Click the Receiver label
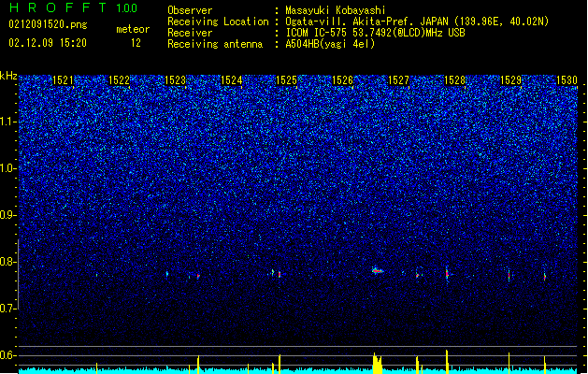 [x=190, y=33]
